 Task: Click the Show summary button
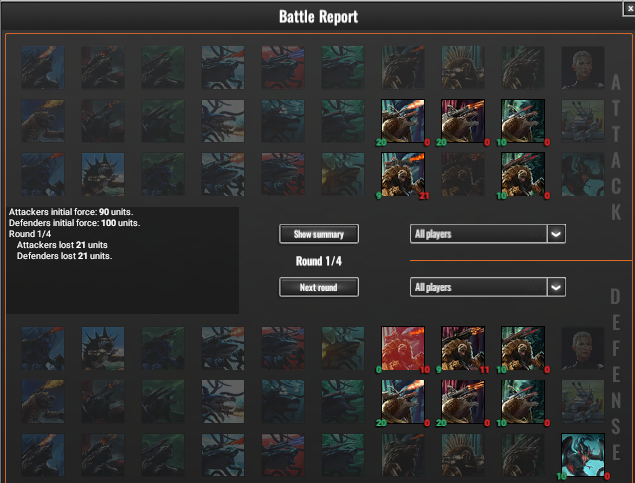[x=319, y=234]
